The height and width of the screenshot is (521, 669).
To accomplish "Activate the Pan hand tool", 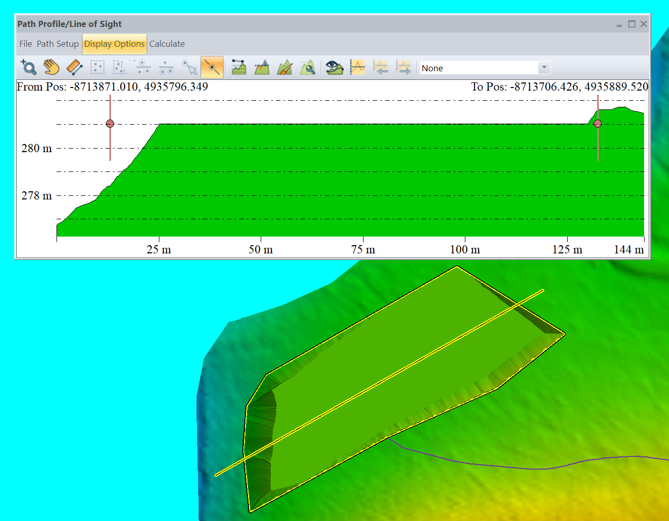I will (51, 67).
